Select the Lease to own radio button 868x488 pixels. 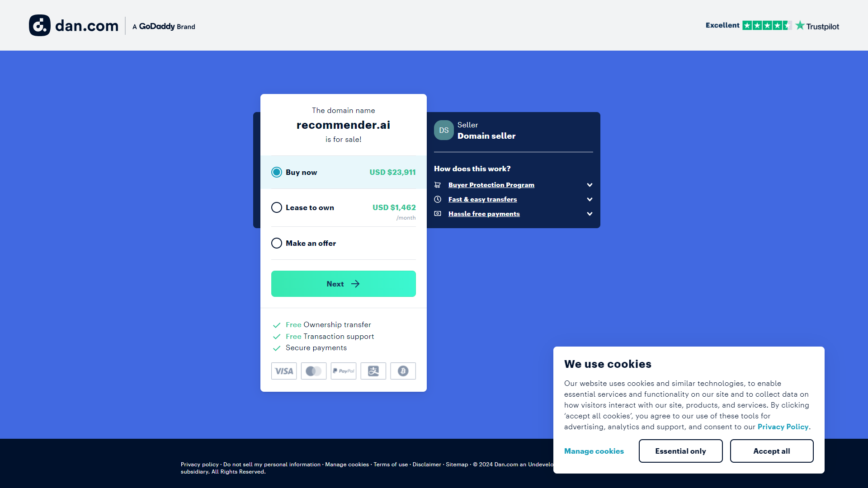coord(276,207)
